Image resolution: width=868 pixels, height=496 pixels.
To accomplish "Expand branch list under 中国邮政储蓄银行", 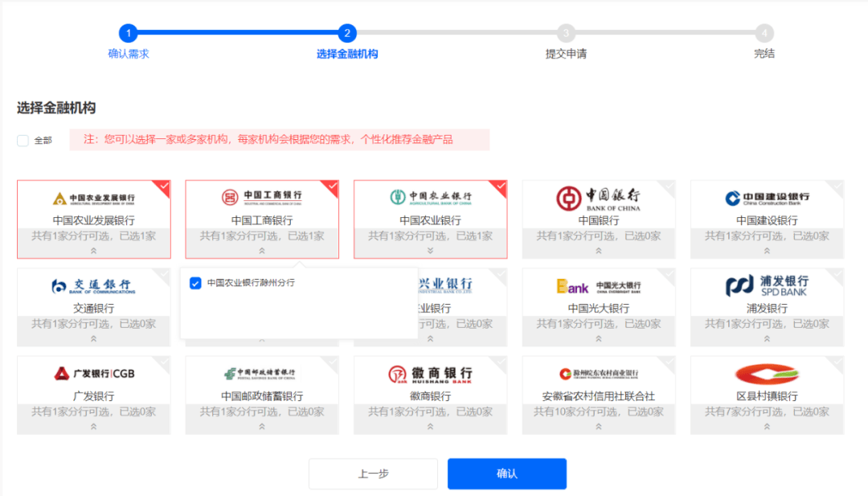I will click(261, 428).
